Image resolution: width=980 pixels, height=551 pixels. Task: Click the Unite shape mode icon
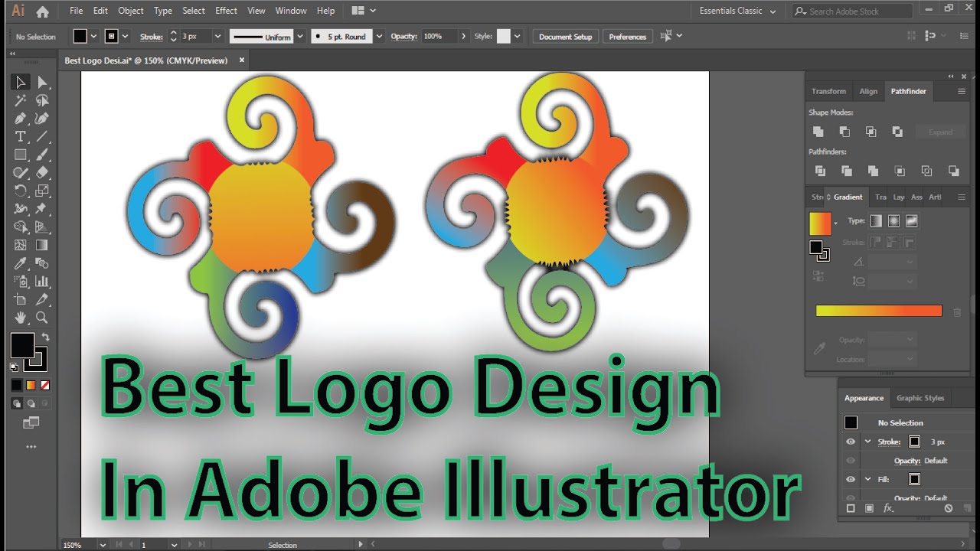(x=818, y=132)
